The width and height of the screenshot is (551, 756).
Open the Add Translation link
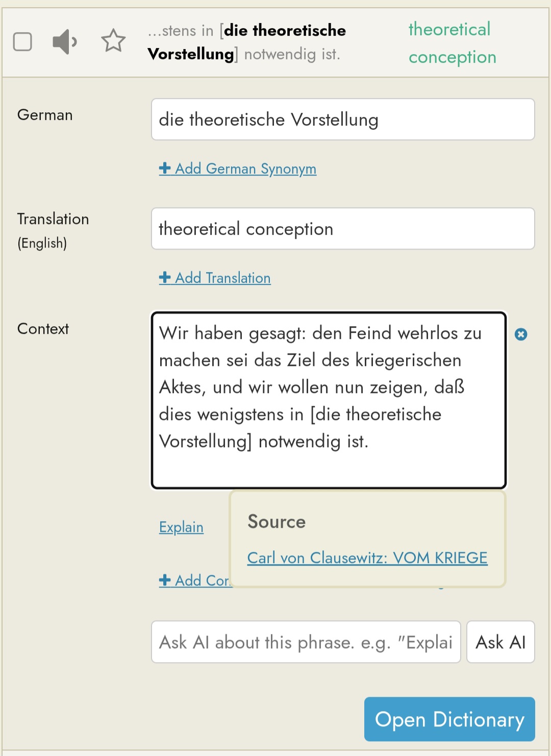(x=215, y=278)
